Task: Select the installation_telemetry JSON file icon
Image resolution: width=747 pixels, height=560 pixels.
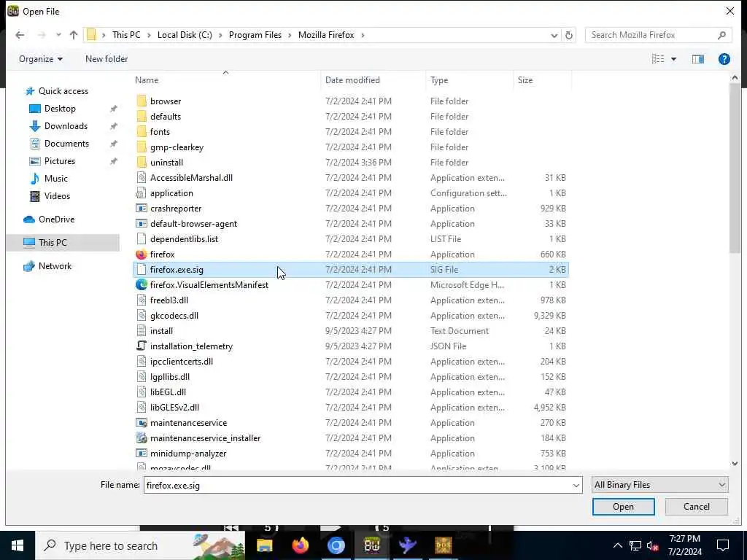Action: pyautogui.click(x=141, y=346)
